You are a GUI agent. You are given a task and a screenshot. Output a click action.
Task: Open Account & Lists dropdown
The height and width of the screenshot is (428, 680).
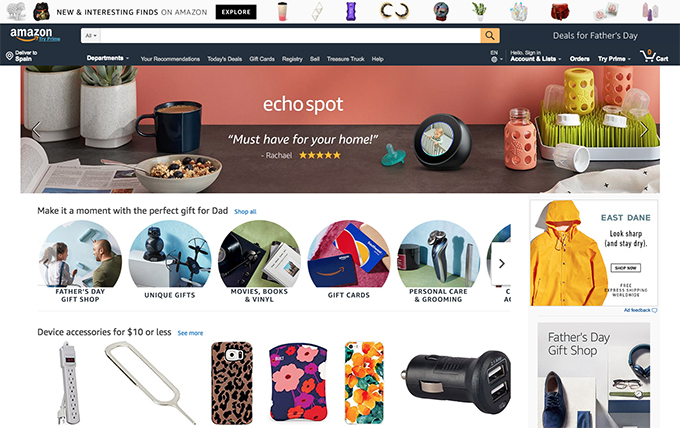coord(536,59)
